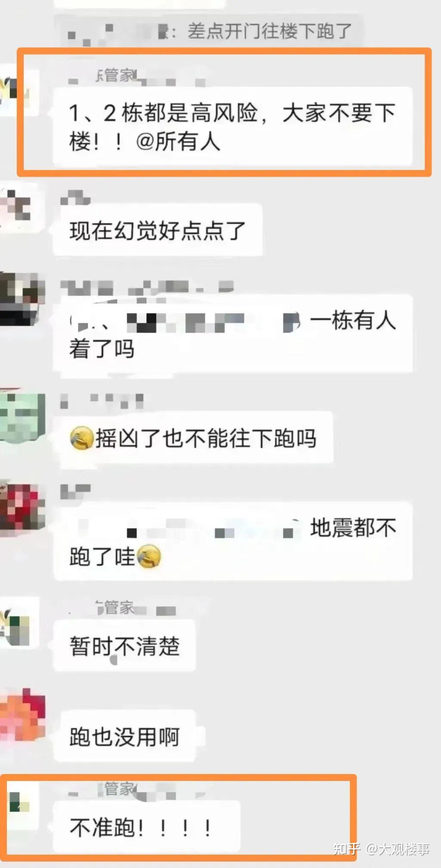Tap green avatar beside '摇凶了' message
Viewport: 441px width, 868px height.
(x=22, y=417)
